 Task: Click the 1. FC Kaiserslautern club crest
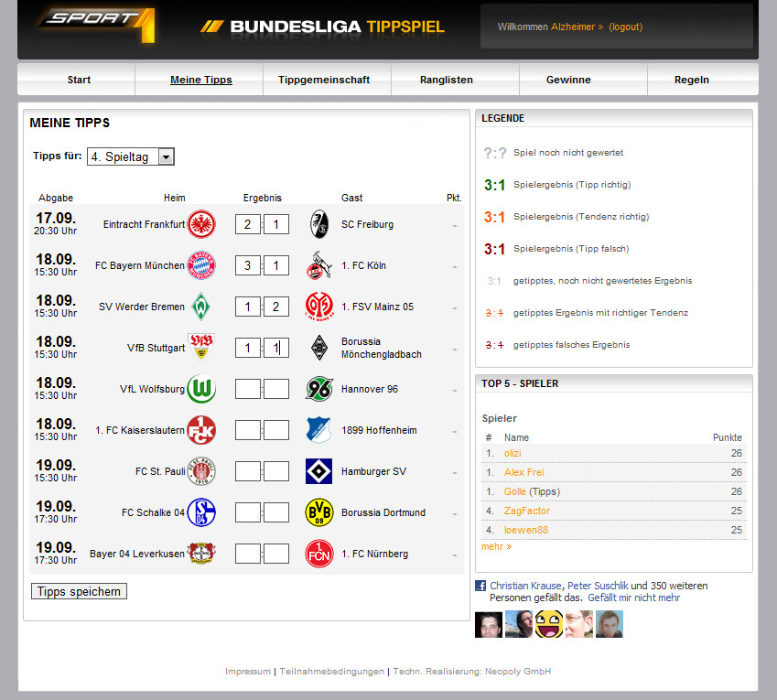201,430
